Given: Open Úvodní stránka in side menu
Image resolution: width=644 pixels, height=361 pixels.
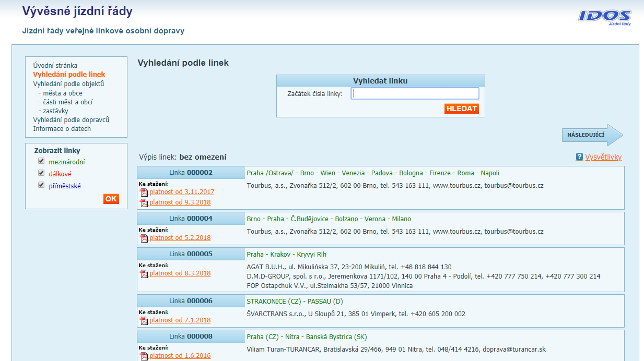Looking at the screenshot, I should (x=55, y=66).
